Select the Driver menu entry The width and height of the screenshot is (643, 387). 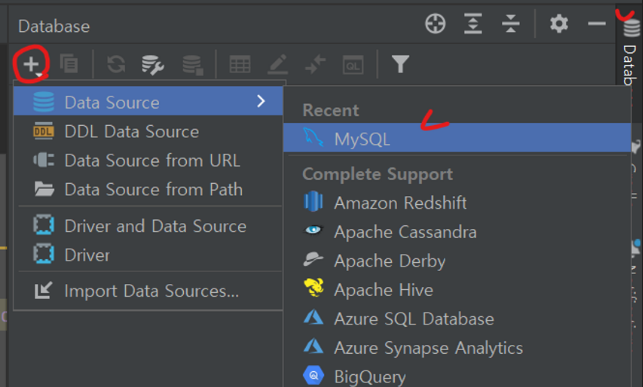(x=148, y=255)
